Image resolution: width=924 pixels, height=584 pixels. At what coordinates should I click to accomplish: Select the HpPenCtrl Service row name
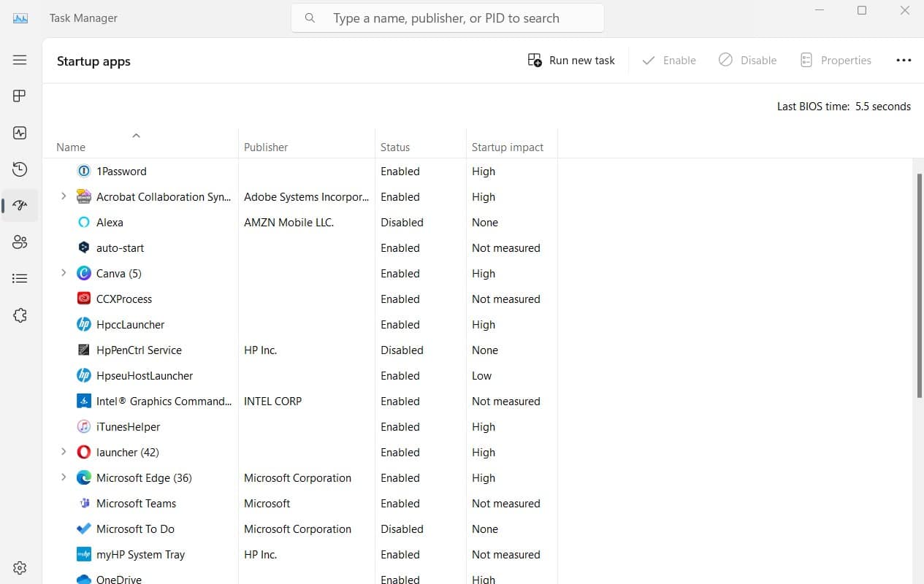pos(139,350)
